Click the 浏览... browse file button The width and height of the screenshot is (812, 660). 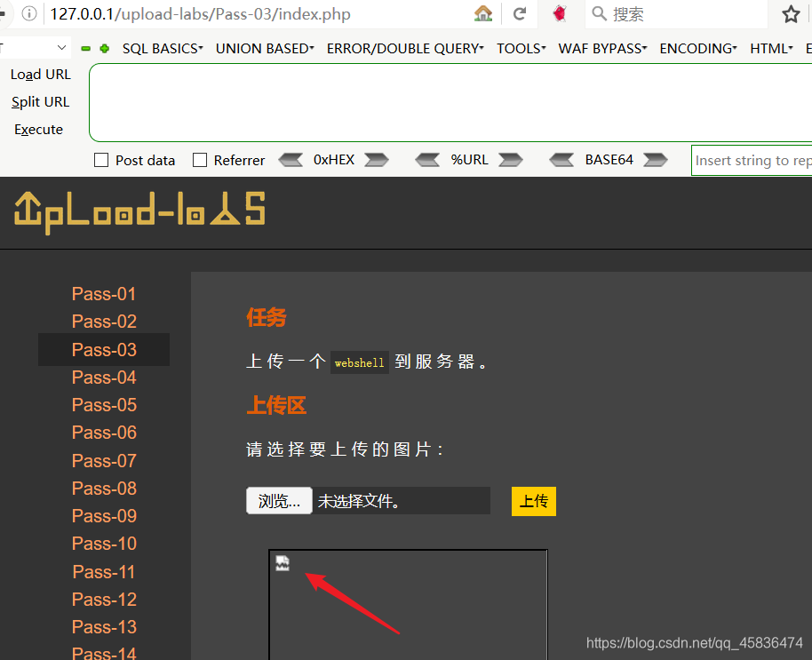[279, 501]
